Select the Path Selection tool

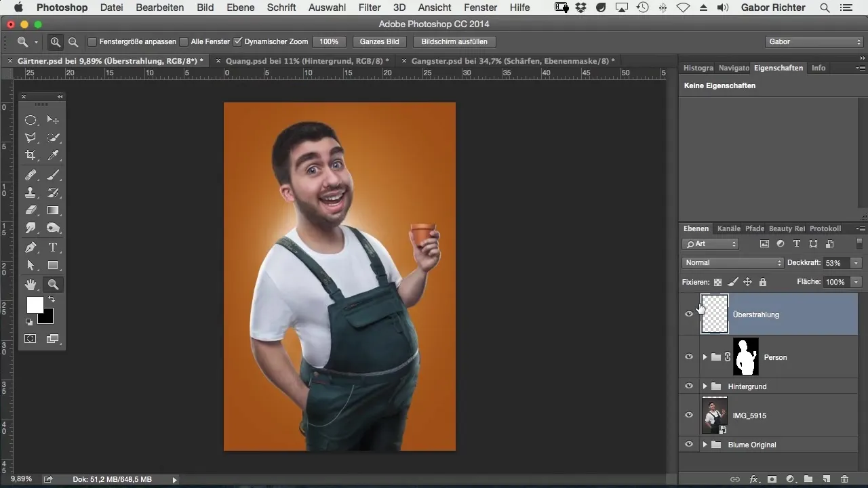pos(31,265)
